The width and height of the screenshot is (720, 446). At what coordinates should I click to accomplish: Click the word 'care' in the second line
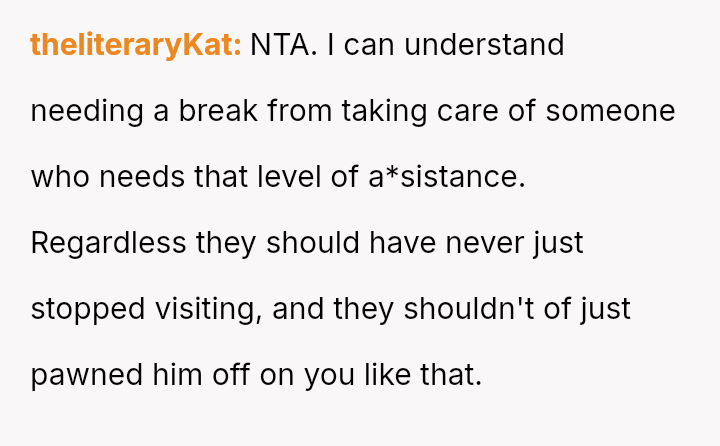468,111
